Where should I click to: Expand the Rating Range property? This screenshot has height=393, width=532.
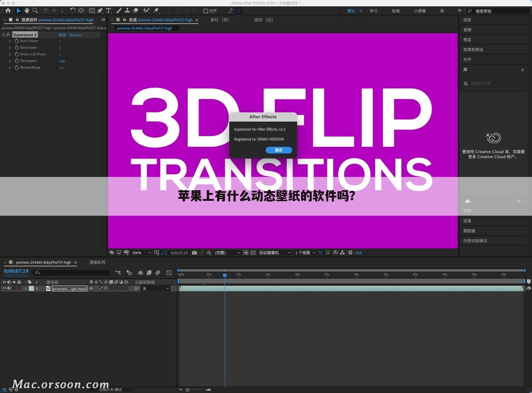[x=10, y=68]
